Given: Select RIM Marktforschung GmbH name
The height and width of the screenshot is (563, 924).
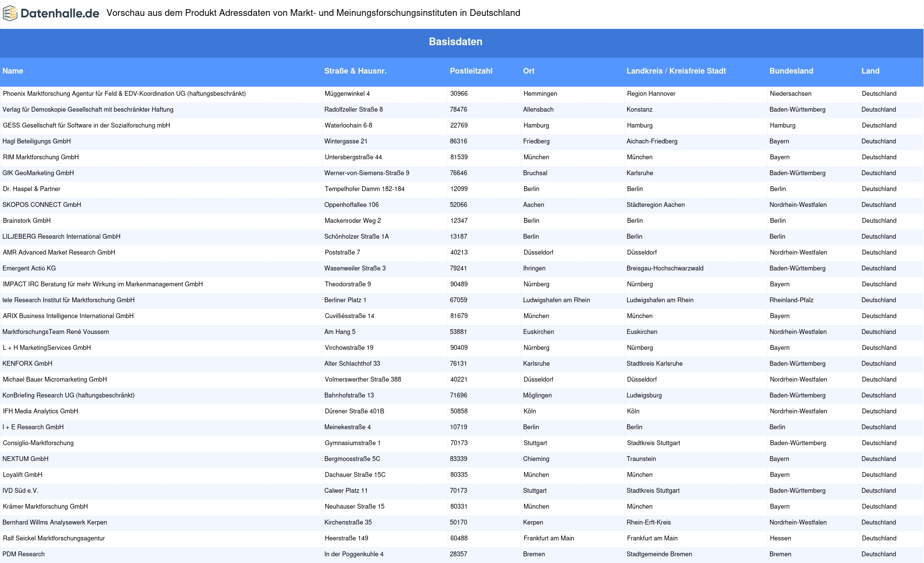Looking at the screenshot, I should (x=41, y=157).
